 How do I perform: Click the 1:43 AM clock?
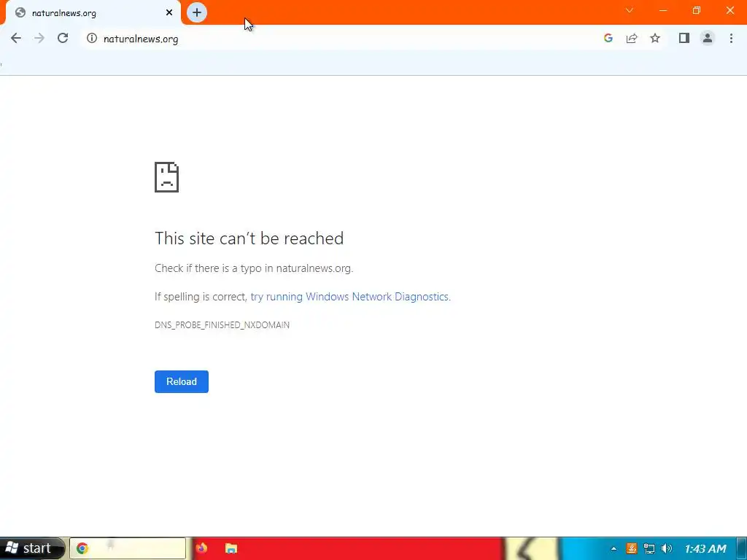tap(705, 549)
